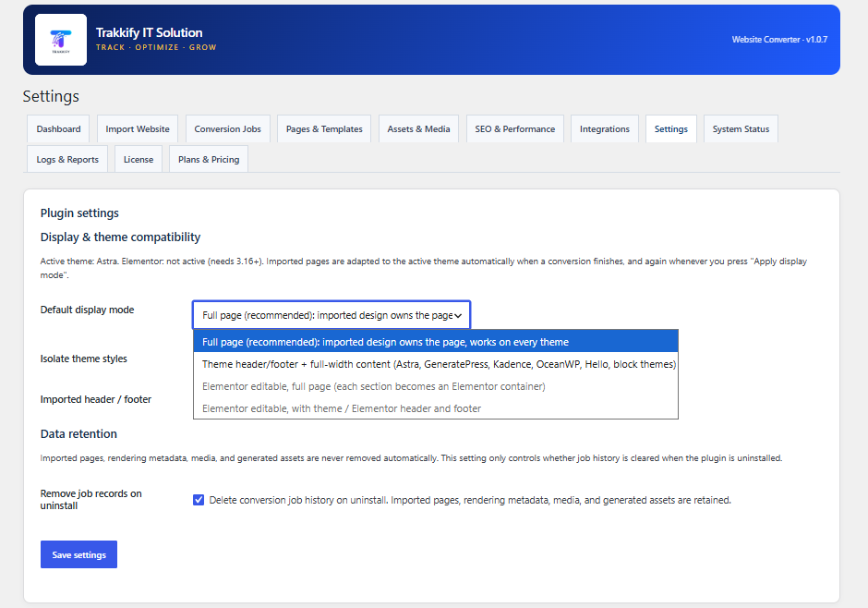Open the Assets & Media tab
Image resolution: width=868 pixels, height=608 pixels.
418,129
